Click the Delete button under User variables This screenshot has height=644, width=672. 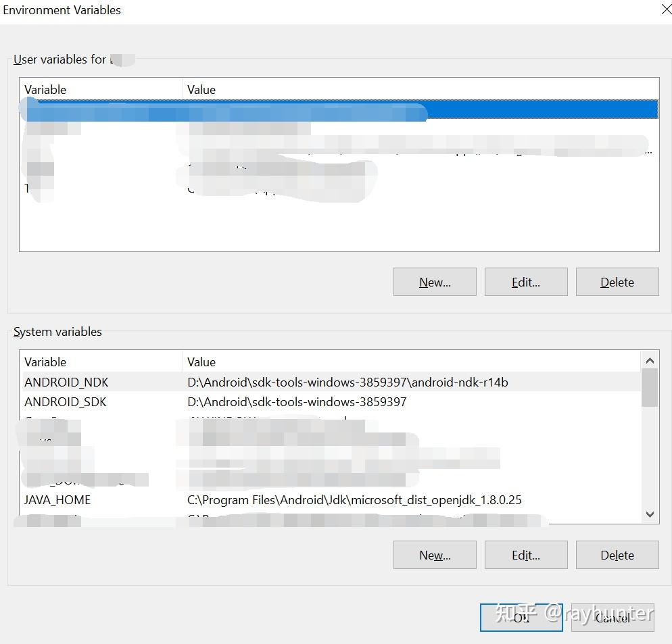[x=617, y=282]
